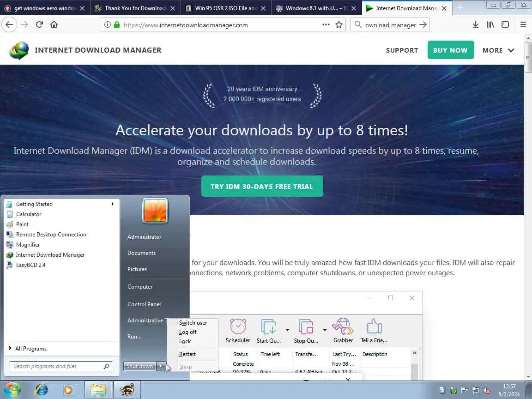Switch to the 'Windows 8.1 with U...' tab
532x399 pixels.
pos(316,8)
